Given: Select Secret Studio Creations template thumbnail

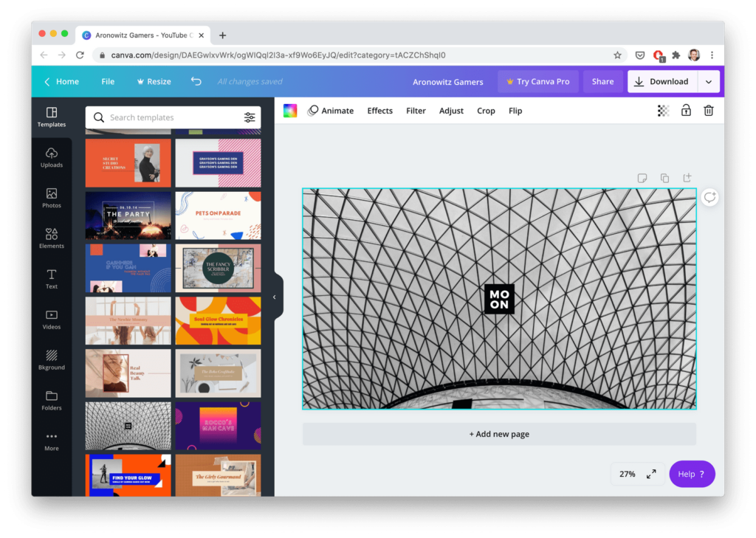Looking at the screenshot, I should [128, 163].
